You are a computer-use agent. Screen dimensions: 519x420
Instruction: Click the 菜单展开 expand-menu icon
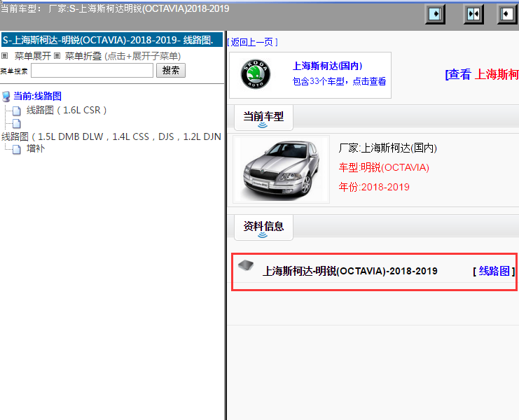5,56
